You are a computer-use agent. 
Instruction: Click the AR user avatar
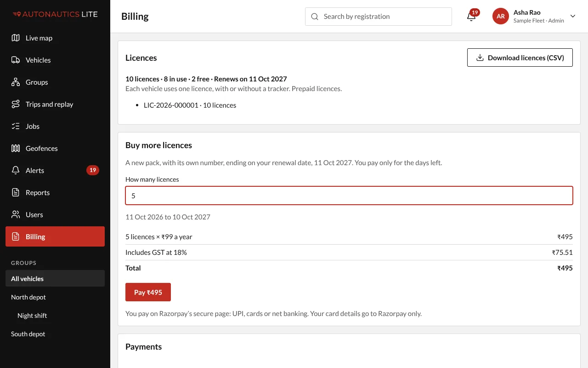point(501,16)
